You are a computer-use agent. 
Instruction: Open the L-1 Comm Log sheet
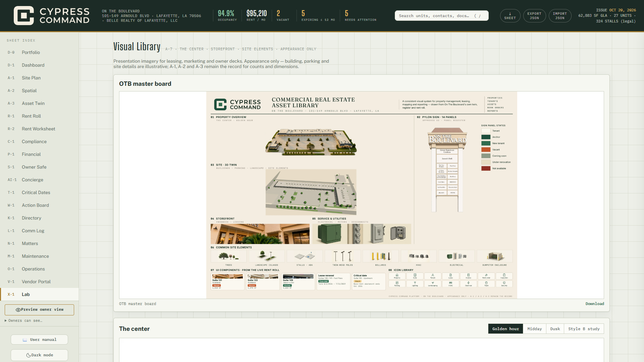pos(39,231)
